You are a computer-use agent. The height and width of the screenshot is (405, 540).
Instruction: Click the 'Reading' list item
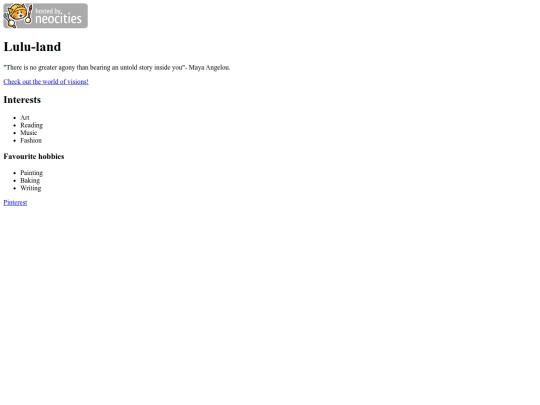pos(31,125)
